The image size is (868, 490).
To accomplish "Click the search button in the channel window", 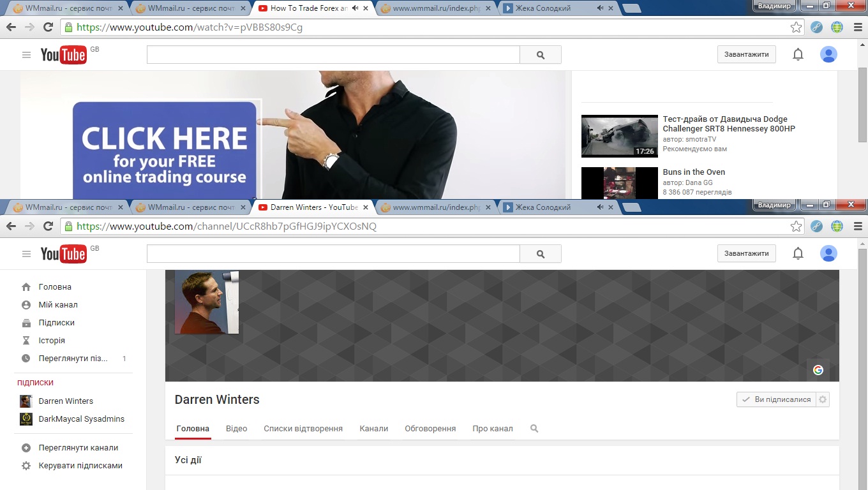I will pyautogui.click(x=541, y=254).
